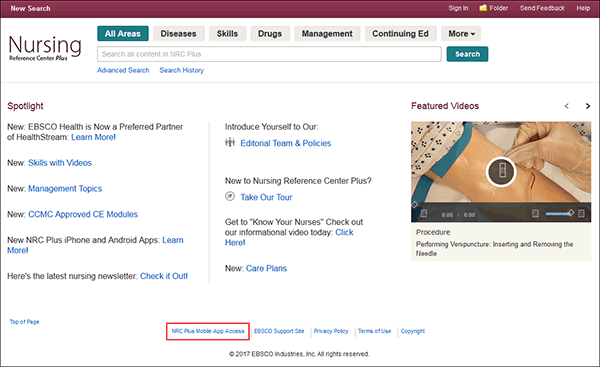Screen dimensions: 600x367
Task: Click the Search button
Action: 467,54
